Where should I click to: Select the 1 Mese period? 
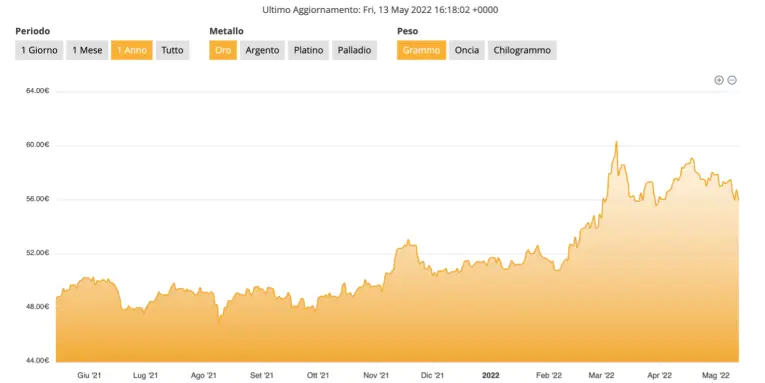point(87,50)
